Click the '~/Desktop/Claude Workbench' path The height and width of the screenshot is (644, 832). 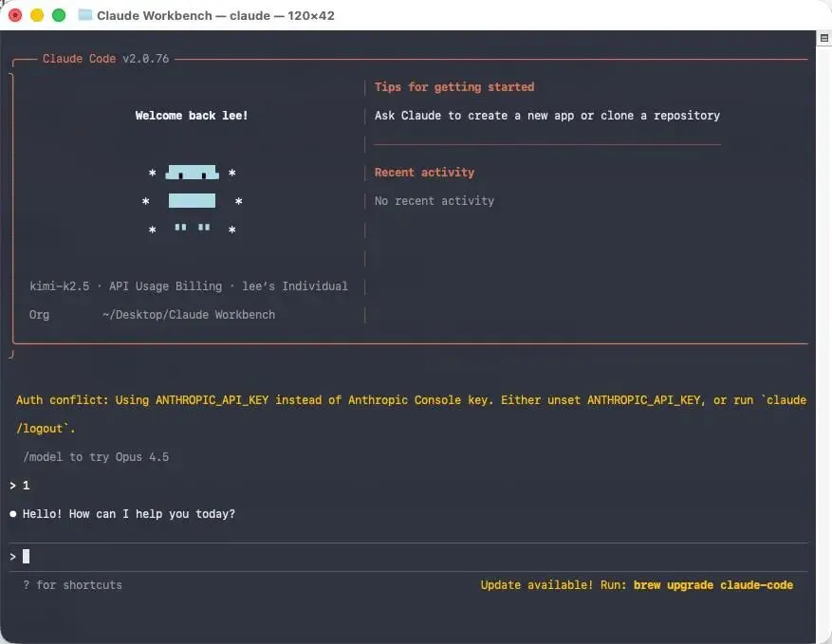(x=189, y=315)
